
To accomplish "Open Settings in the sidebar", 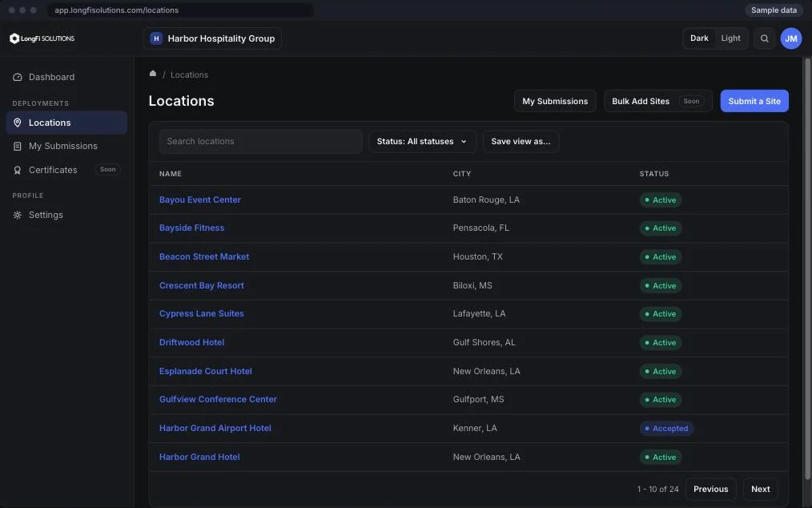I will [66, 215].
